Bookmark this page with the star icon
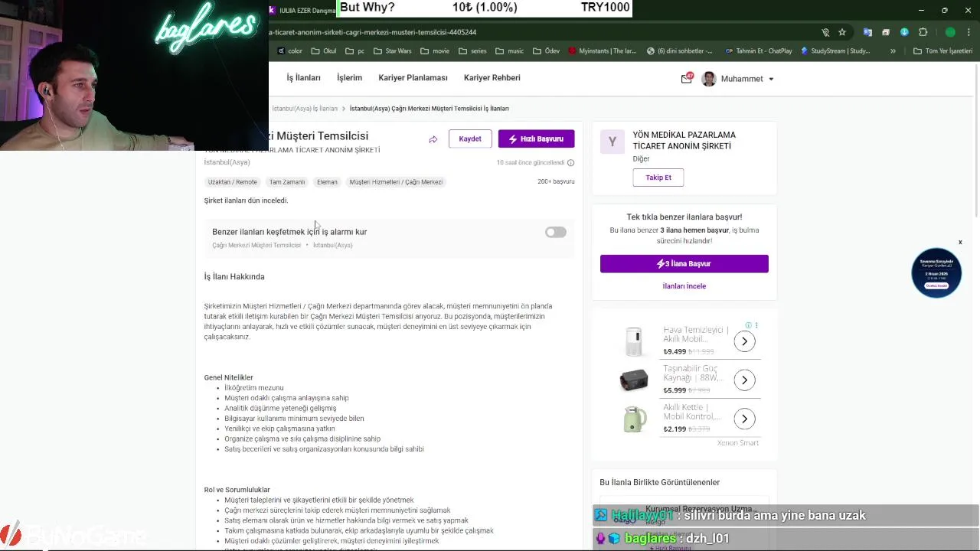Viewport: 980px width, 551px height. (842, 32)
